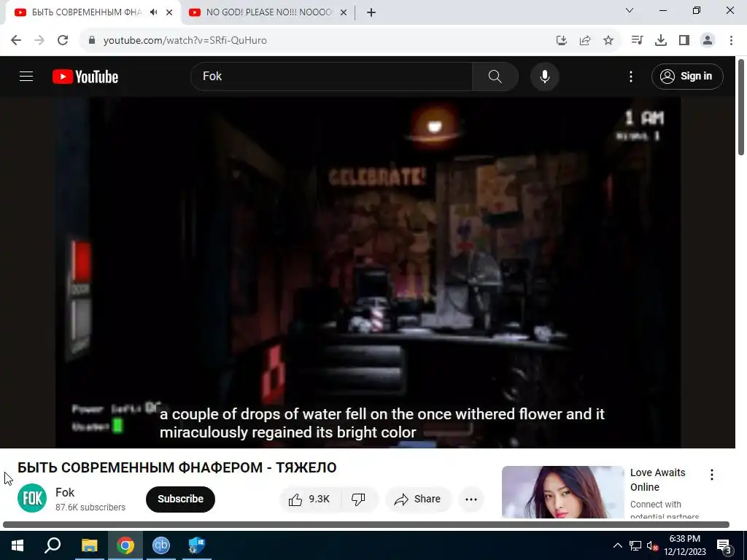Sign in to YouTube
The height and width of the screenshot is (560, 747).
click(x=687, y=76)
